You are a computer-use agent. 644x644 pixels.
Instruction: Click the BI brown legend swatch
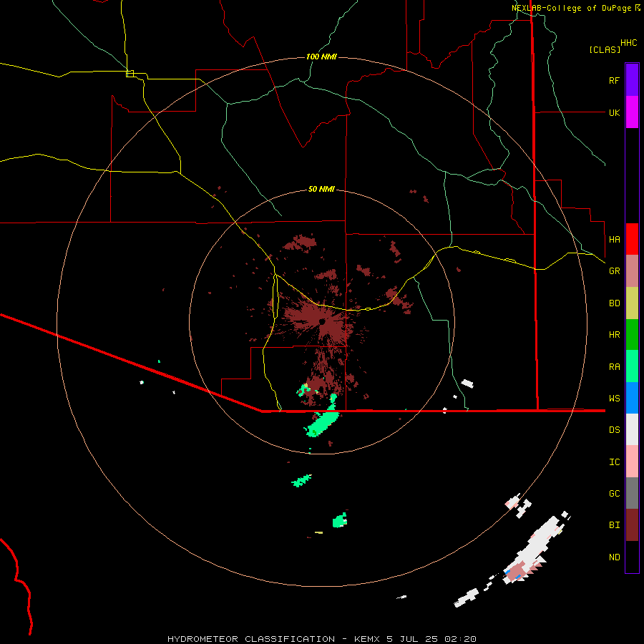click(x=632, y=525)
